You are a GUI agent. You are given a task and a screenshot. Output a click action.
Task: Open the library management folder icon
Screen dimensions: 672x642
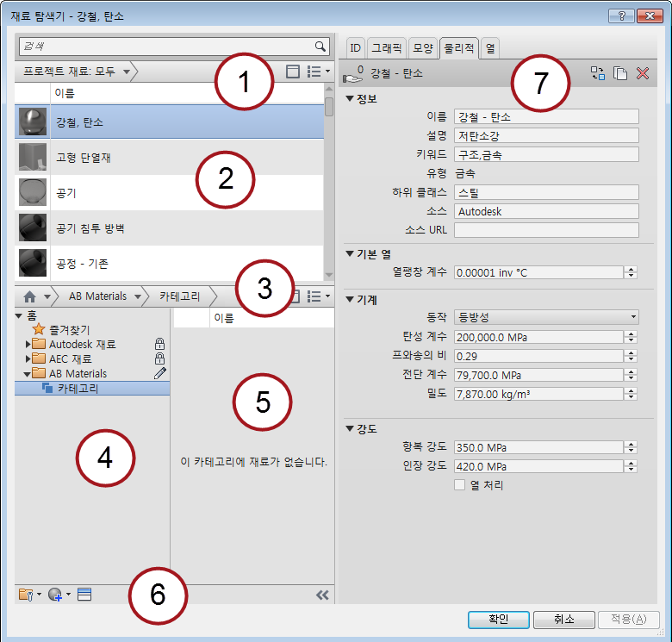29,595
